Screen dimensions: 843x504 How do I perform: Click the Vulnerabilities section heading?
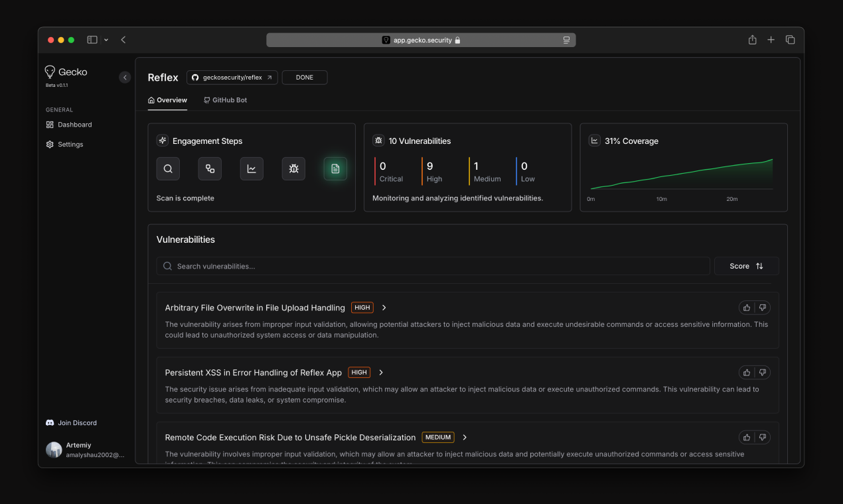coord(186,239)
